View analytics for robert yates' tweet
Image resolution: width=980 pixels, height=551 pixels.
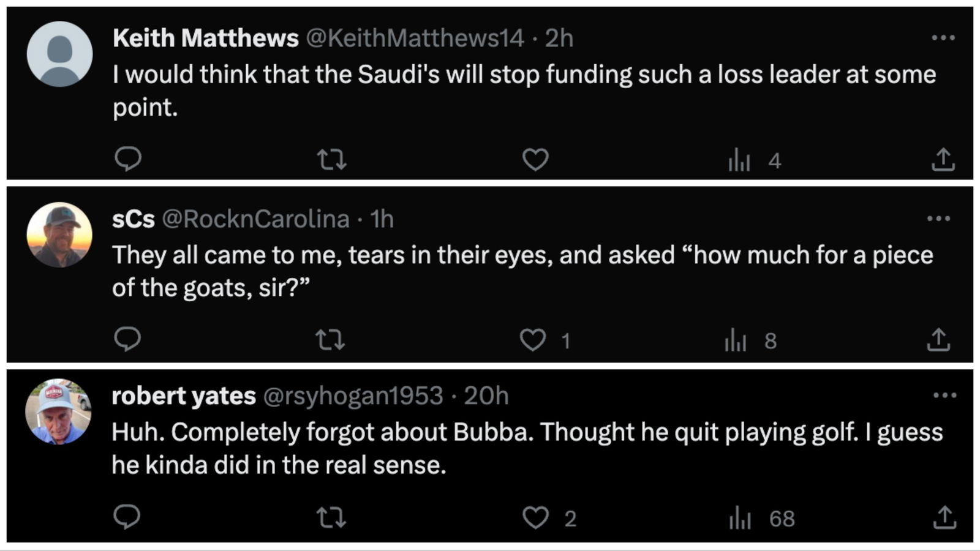[740, 519]
